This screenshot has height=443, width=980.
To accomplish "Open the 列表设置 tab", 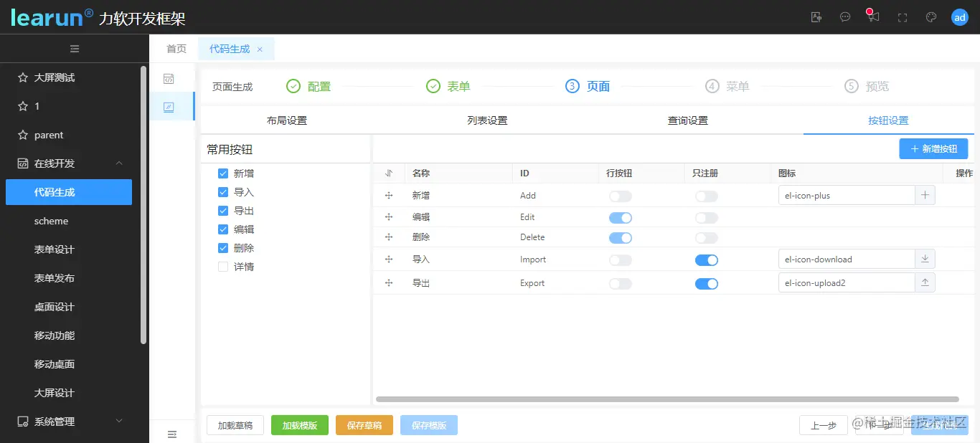I will pyautogui.click(x=487, y=120).
